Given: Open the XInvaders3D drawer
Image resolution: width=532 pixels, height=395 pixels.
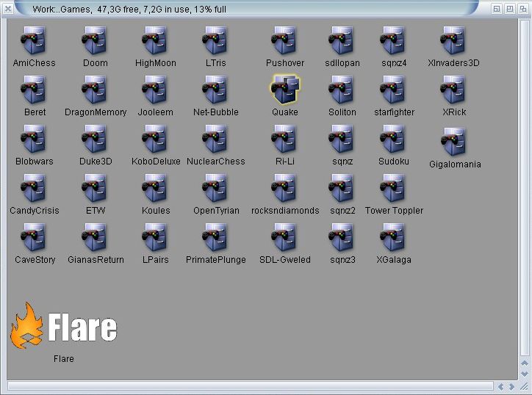Looking at the screenshot, I should coord(453,40).
